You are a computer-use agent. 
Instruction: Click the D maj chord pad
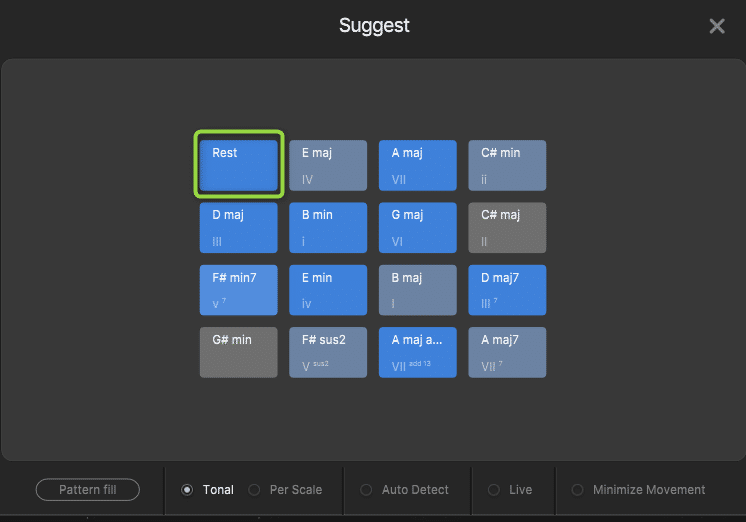[x=239, y=227]
